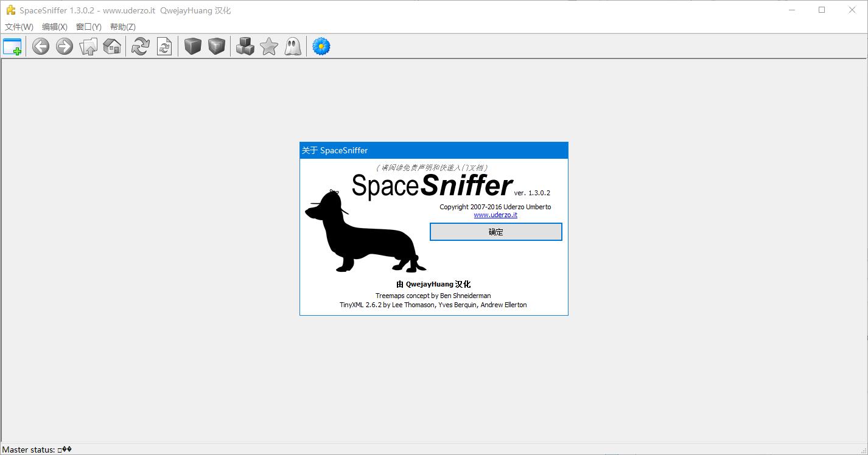Click the second single grey cube icon
The width and height of the screenshot is (868, 455).
(217, 46)
